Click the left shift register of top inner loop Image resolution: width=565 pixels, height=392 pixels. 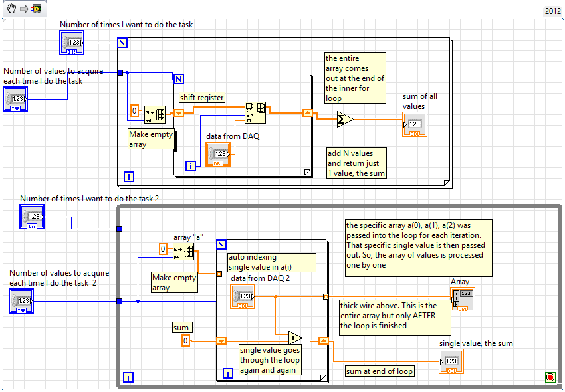pos(179,113)
